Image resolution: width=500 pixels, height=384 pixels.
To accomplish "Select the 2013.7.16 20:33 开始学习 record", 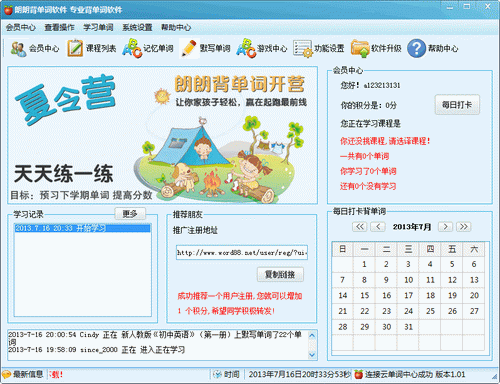I will pos(82,228).
